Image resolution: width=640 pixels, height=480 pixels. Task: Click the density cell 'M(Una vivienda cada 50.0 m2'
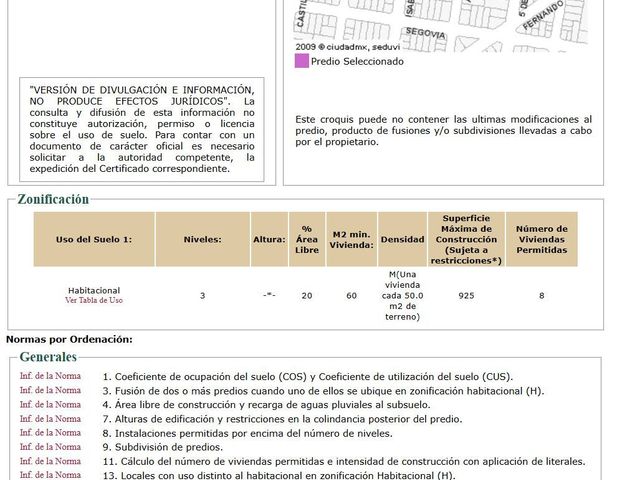tap(402, 296)
